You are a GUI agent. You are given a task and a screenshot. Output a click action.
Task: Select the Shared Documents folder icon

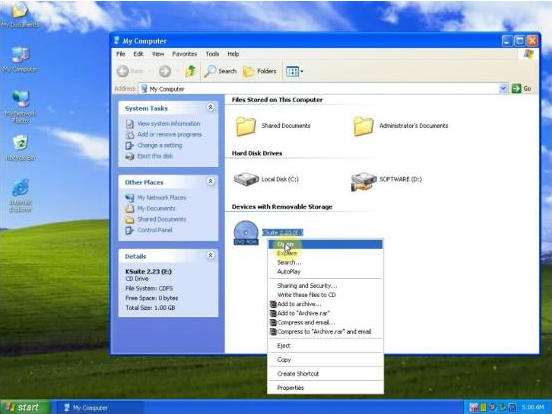(245, 126)
